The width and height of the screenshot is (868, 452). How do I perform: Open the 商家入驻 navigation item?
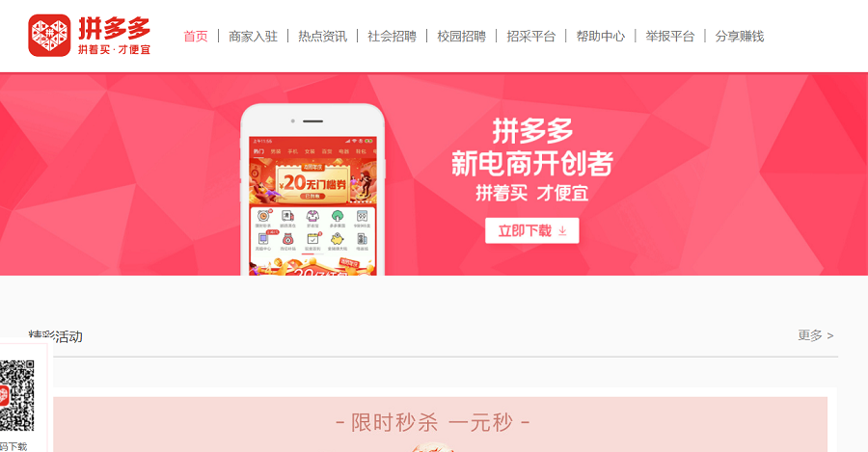coord(253,37)
